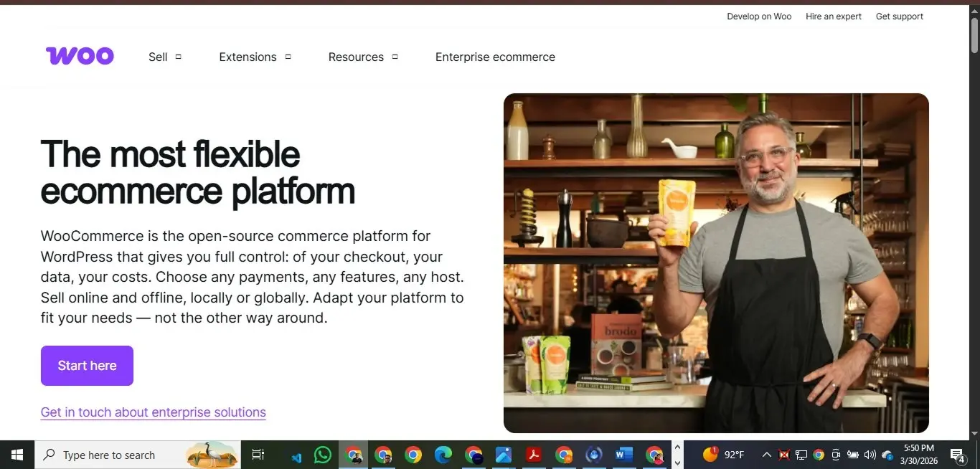This screenshot has height=469, width=980.
Task: Open Task View from the taskbar
Action: (x=258, y=454)
